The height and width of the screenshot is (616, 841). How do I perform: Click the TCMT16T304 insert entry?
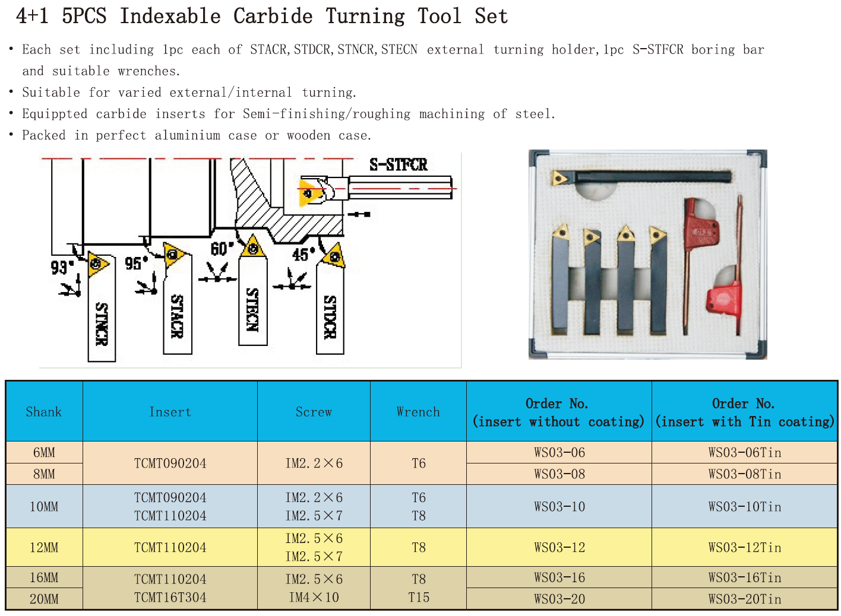tap(170, 598)
